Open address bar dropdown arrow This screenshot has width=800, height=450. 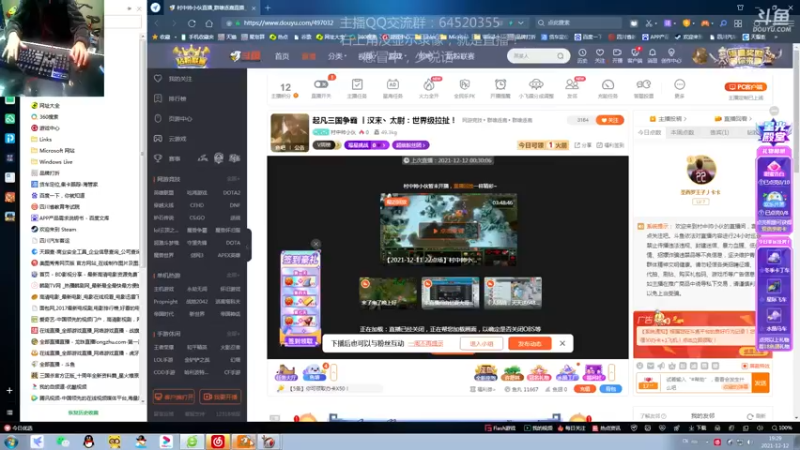tap(521, 23)
